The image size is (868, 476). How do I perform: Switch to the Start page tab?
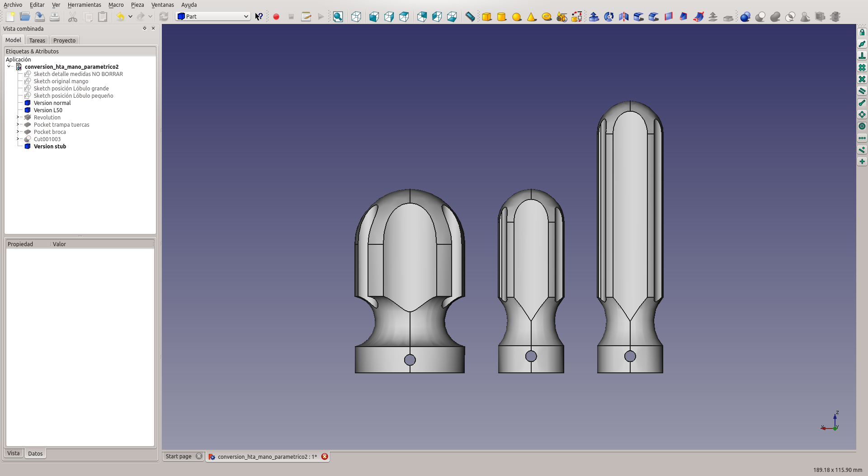tap(179, 457)
